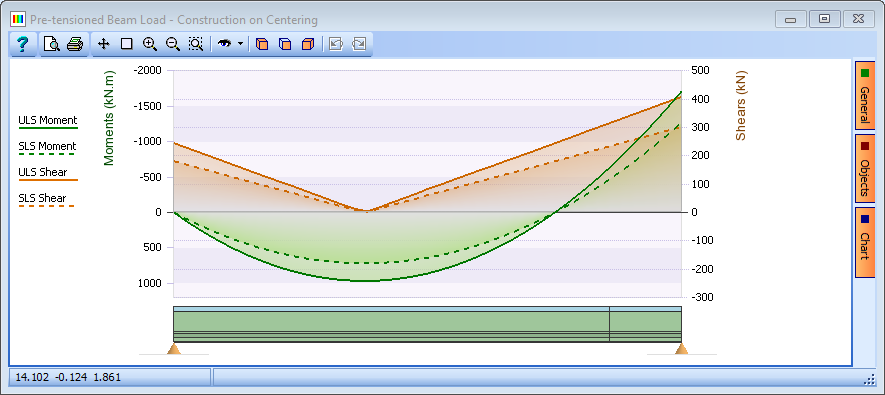
Task: Maximize the Pre-tensioned Beam Load window
Action: point(825,19)
